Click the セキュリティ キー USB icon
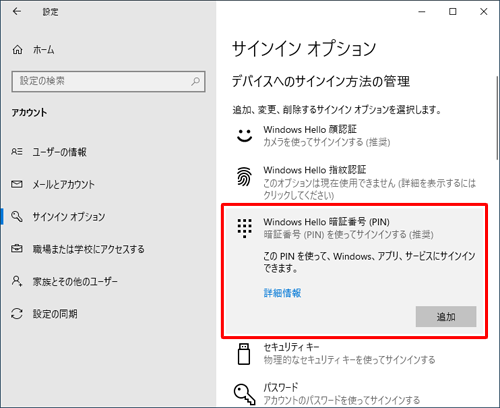Image resolution: width=500 pixels, height=408 pixels. coord(244,354)
